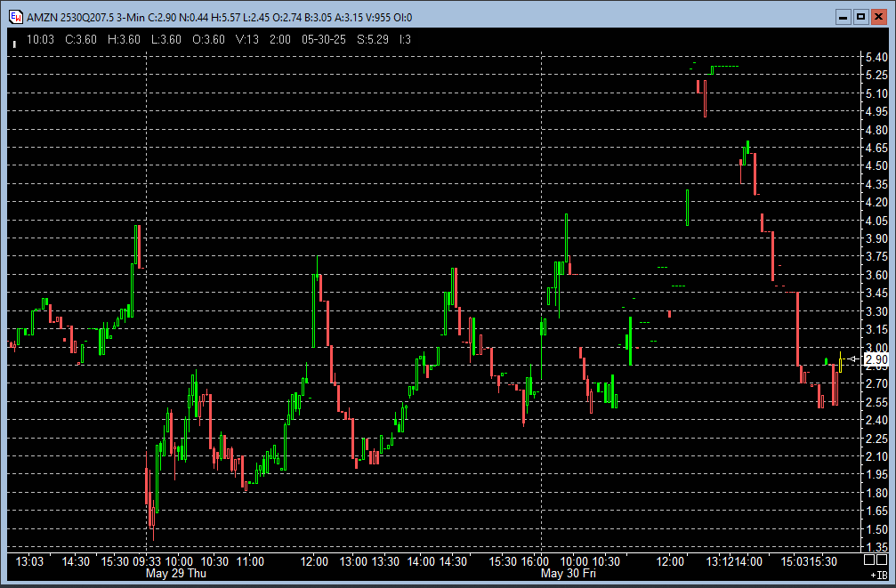Click the S:5.29 value in data bar
Viewport: 896px width, 588px height.
[x=373, y=39]
